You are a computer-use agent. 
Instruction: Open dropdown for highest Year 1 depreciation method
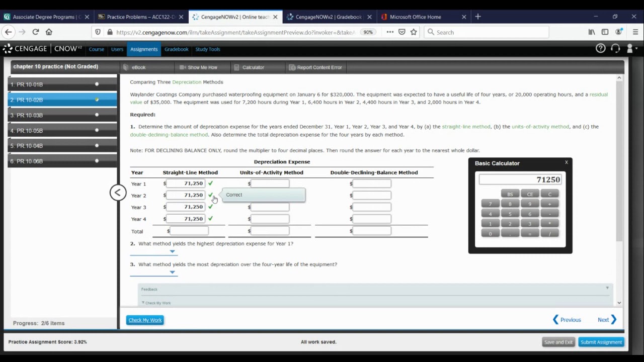(x=153, y=251)
